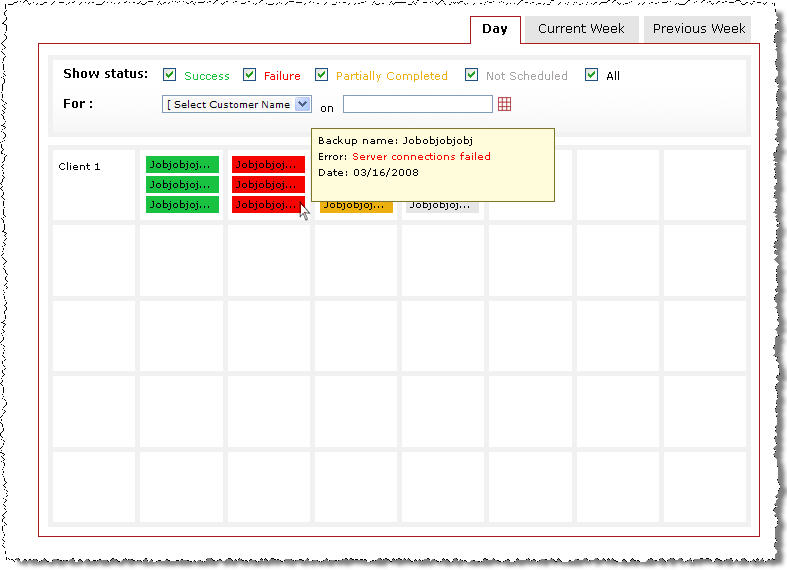
Task: Select the third red failed job
Action: tap(268, 205)
